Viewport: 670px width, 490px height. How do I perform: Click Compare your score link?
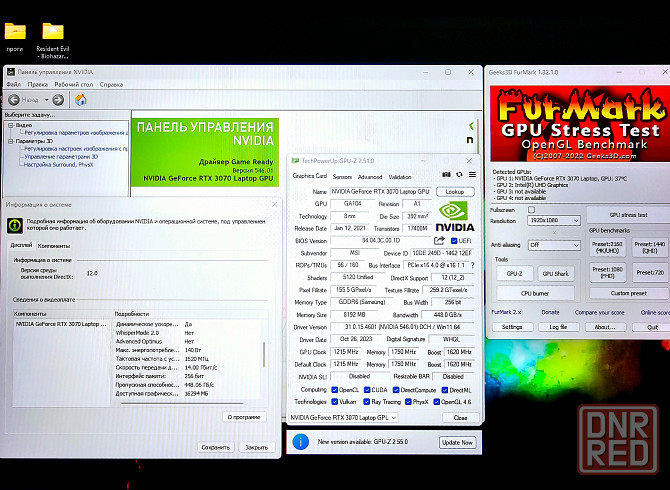599,312
